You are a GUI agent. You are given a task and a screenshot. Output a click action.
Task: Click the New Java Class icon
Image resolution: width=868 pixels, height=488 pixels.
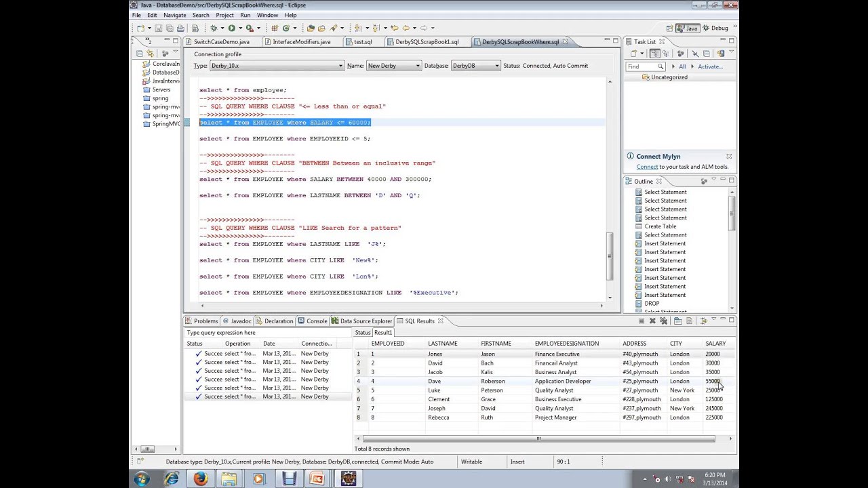(285, 28)
